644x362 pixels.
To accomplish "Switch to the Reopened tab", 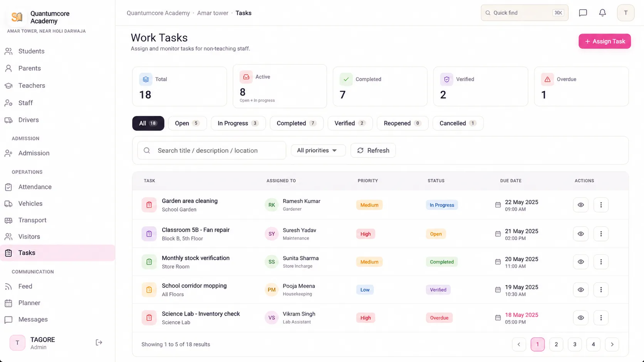I will tap(402, 123).
